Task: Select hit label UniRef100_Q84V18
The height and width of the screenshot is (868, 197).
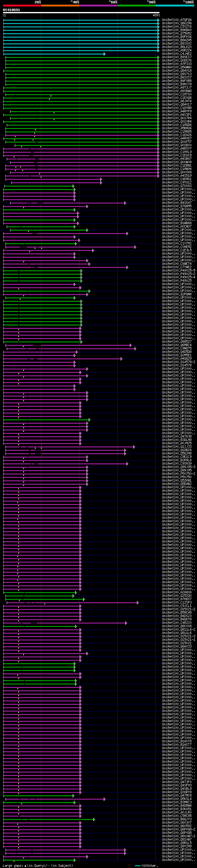Action: [x=177, y=71]
